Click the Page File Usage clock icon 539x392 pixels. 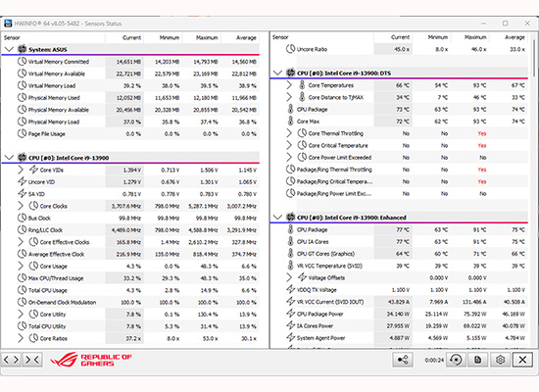[x=22, y=133]
